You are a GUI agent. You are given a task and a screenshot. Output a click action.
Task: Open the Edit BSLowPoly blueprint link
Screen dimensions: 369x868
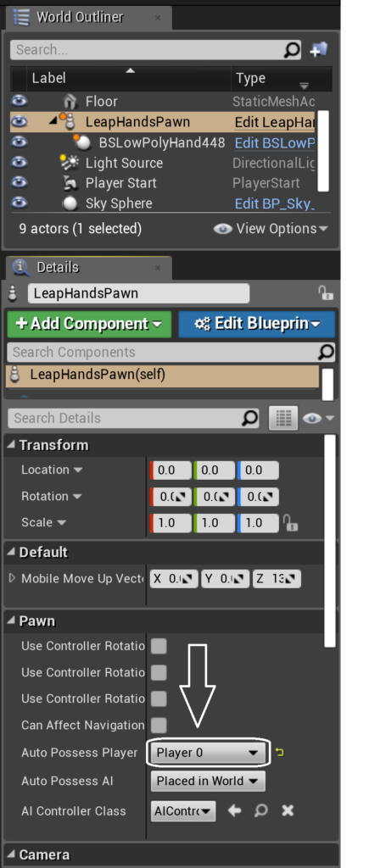275,142
